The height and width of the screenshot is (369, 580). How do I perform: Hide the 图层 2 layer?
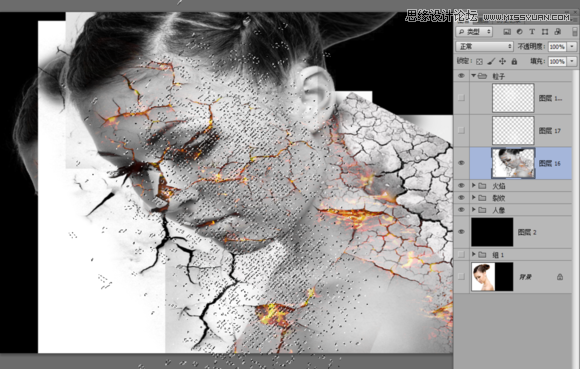pos(461,232)
